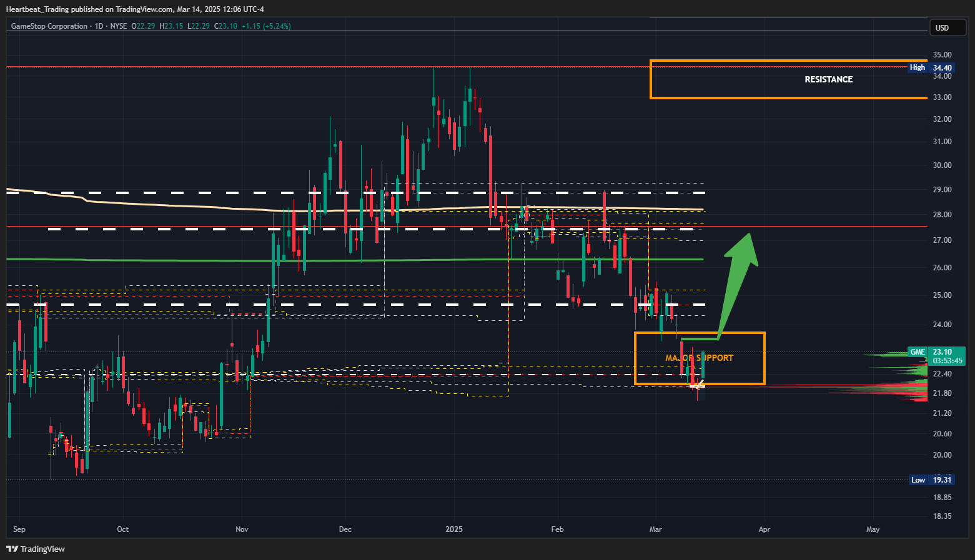Click the High 34.40 price label
Viewport: 975px width, 560px height.
[931, 67]
